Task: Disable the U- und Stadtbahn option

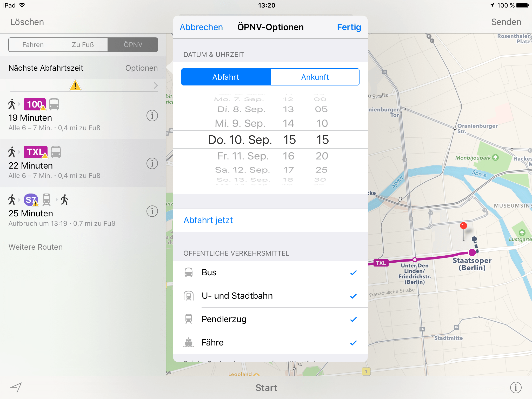Action: [353, 296]
